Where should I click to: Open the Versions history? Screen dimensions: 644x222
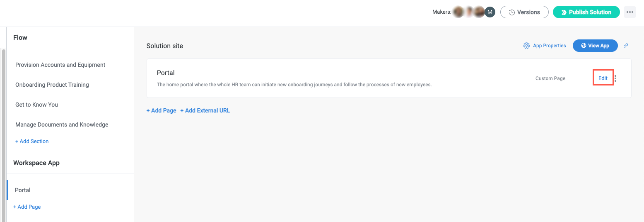pos(524,12)
